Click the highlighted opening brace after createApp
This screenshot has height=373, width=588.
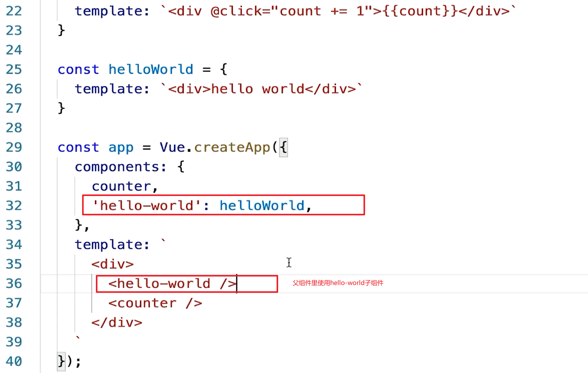tap(283, 147)
